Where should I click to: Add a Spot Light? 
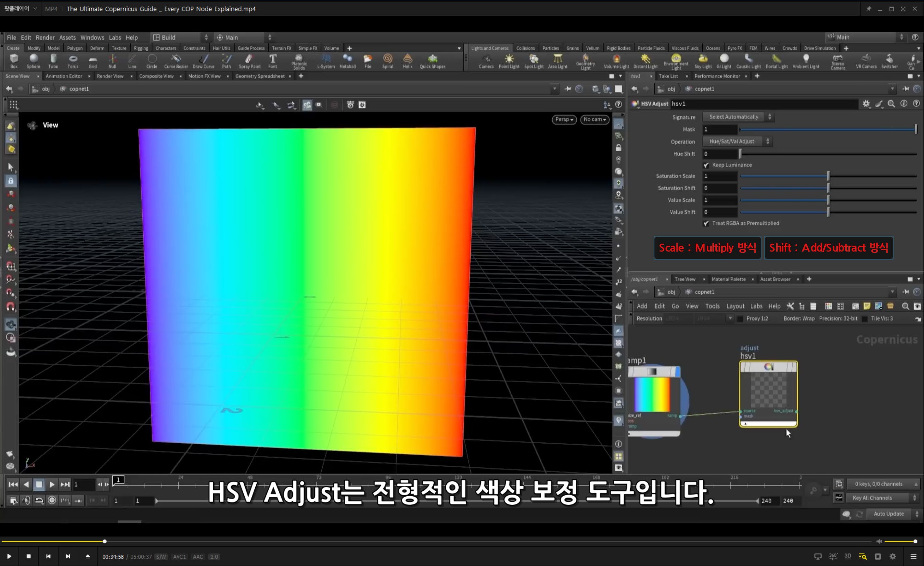pyautogui.click(x=534, y=62)
